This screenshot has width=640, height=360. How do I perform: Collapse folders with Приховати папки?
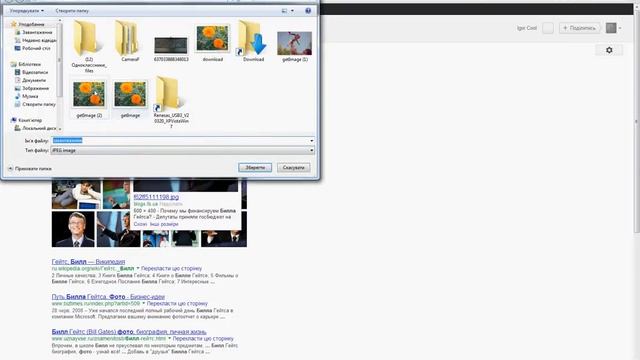tap(29, 168)
